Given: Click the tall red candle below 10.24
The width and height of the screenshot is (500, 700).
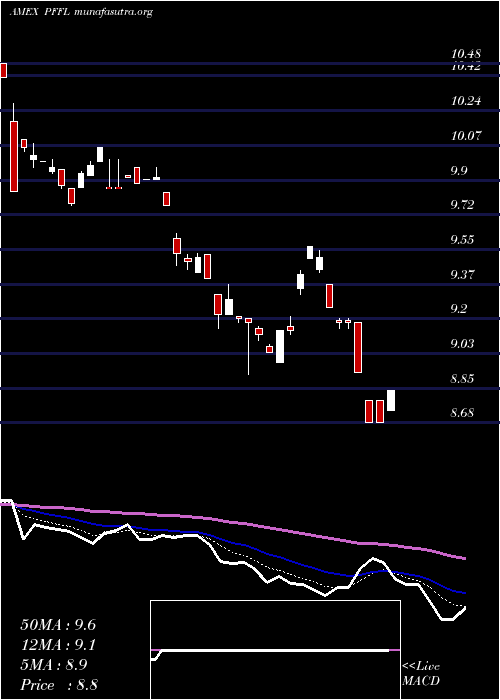Looking at the screenshot, I should 14,156.
